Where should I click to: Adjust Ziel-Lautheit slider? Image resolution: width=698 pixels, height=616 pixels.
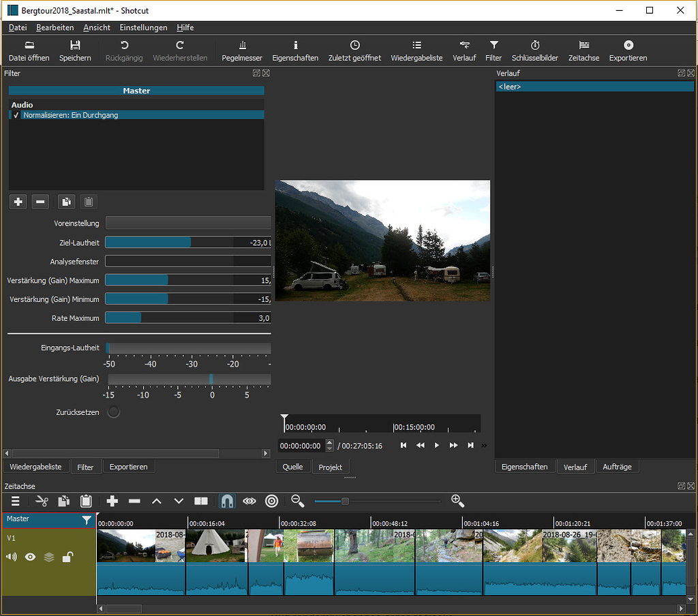(188, 242)
